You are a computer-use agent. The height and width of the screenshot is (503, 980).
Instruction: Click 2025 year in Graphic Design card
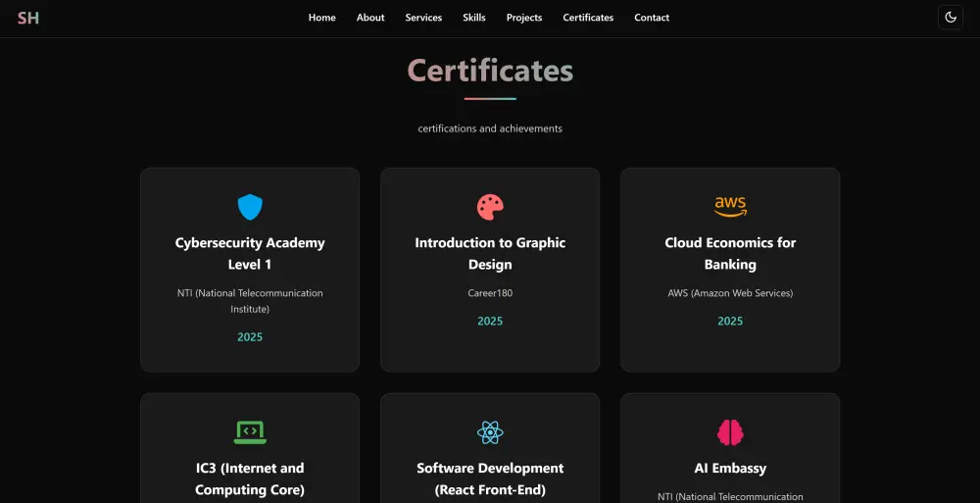(x=490, y=321)
